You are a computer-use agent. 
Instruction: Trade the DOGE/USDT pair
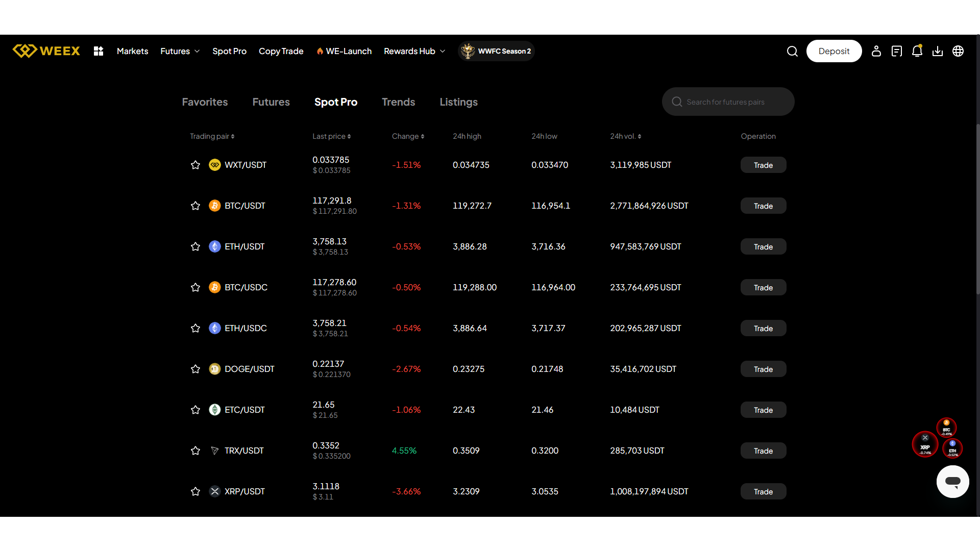[763, 369]
